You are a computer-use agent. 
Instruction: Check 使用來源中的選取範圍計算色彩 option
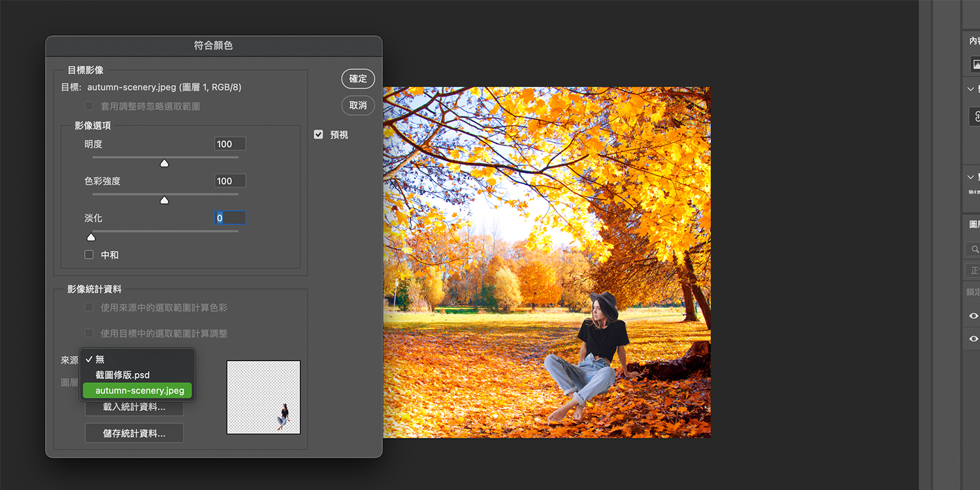(x=89, y=307)
